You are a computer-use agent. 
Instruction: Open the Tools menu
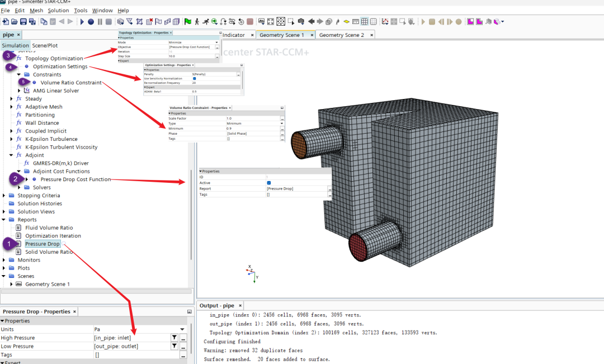tap(81, 11)
